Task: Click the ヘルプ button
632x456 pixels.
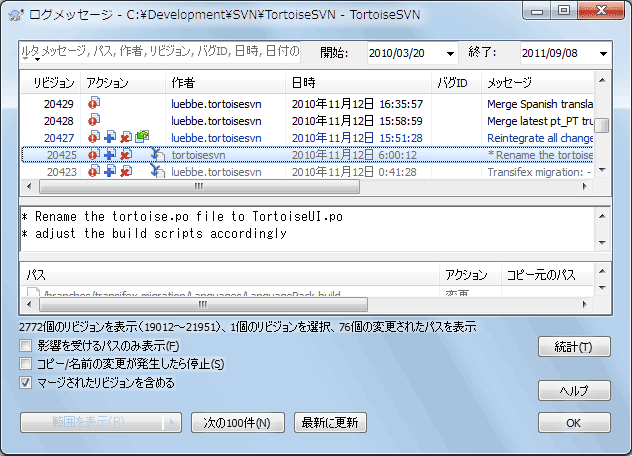Action: click(574, 391)
